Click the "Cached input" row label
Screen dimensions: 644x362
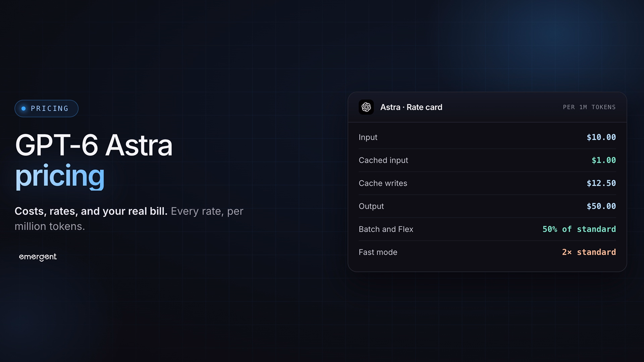click(383, 160)
